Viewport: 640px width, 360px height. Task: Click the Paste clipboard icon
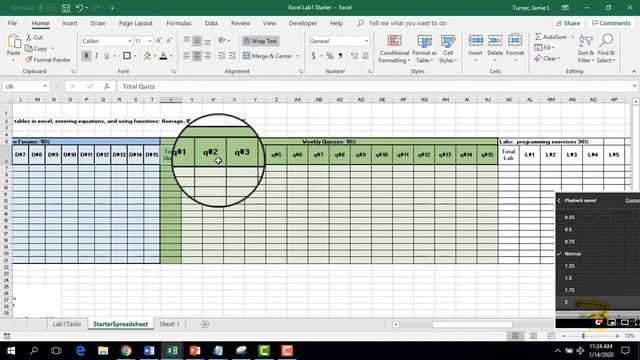pyautogui.click(x=14, y=42)
